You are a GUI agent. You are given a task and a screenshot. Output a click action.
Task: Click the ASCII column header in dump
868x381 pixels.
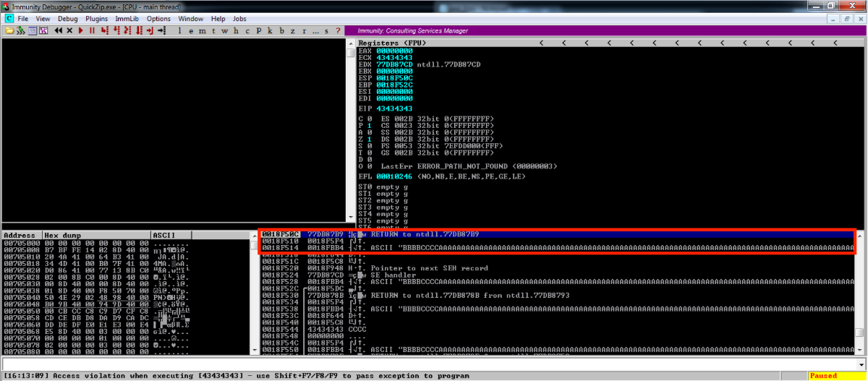[x=171, y=235]
